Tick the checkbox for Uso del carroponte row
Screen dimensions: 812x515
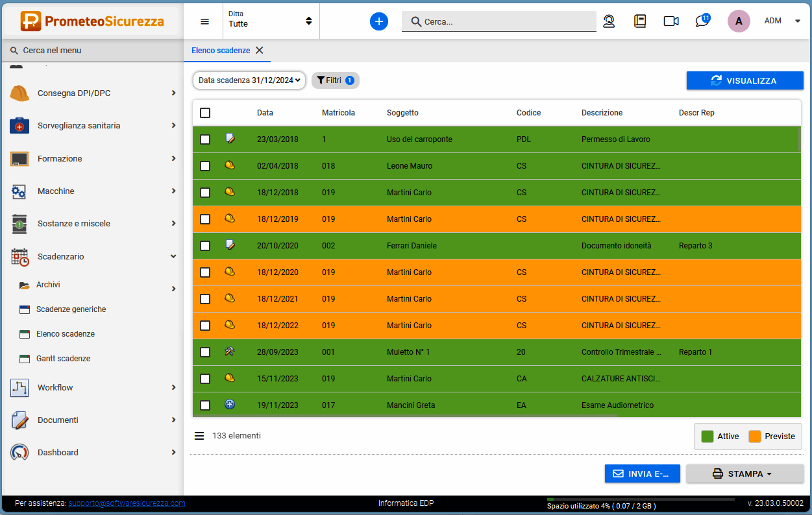(x=205, y=139)
